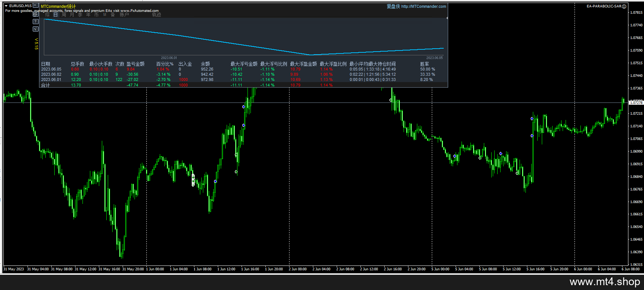644x290 pixels.
Task: Collapse MTCommander panel with minus button
Action: pos(36,6)
